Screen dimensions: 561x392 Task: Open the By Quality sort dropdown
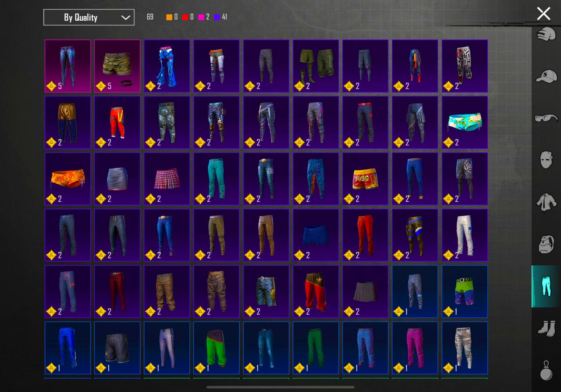[89, 18]
